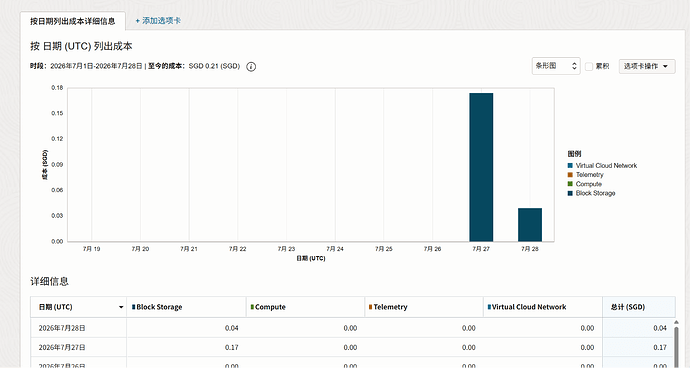Click the Virtual Cloud Network legend label

coord(606,166)
